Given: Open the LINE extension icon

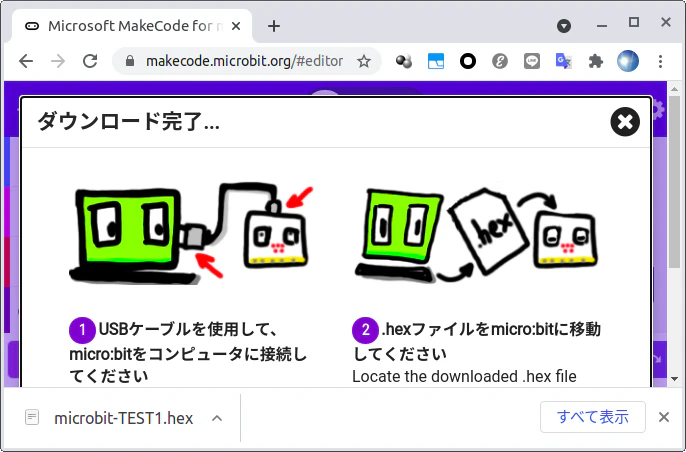Looking at the screenshot, I should click(532, 61).
